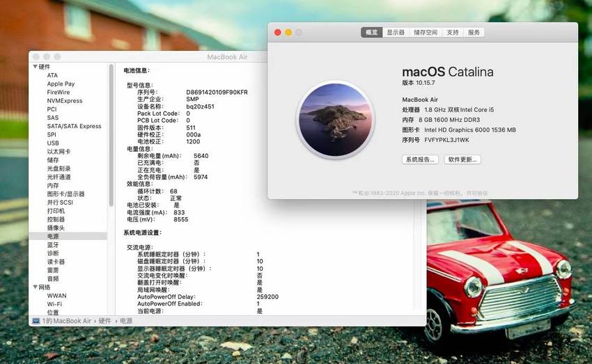Click battery serial number D8691420109F90KFR

coord(217,92)
